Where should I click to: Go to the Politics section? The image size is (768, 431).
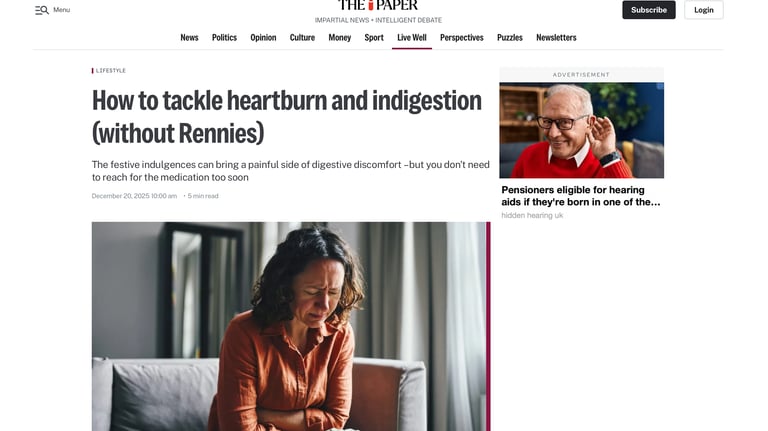[x=224, y=38]
